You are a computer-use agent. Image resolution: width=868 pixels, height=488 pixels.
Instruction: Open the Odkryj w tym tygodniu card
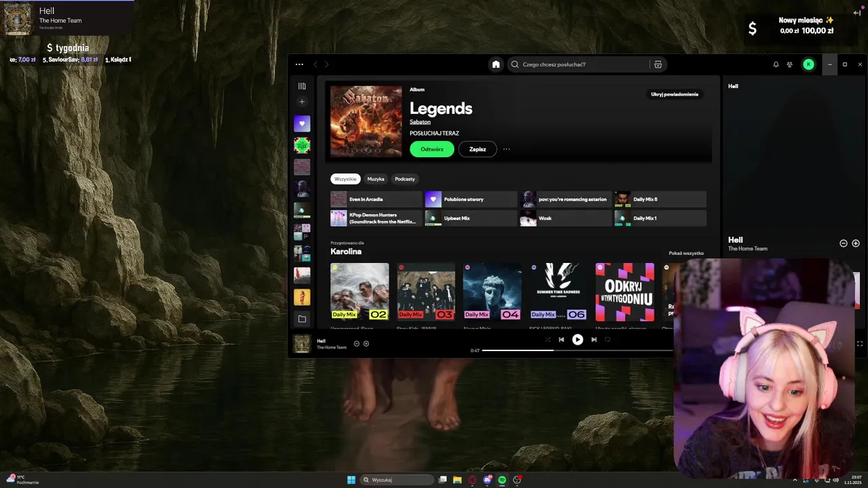pyautogui.click(x=625, y=292)
